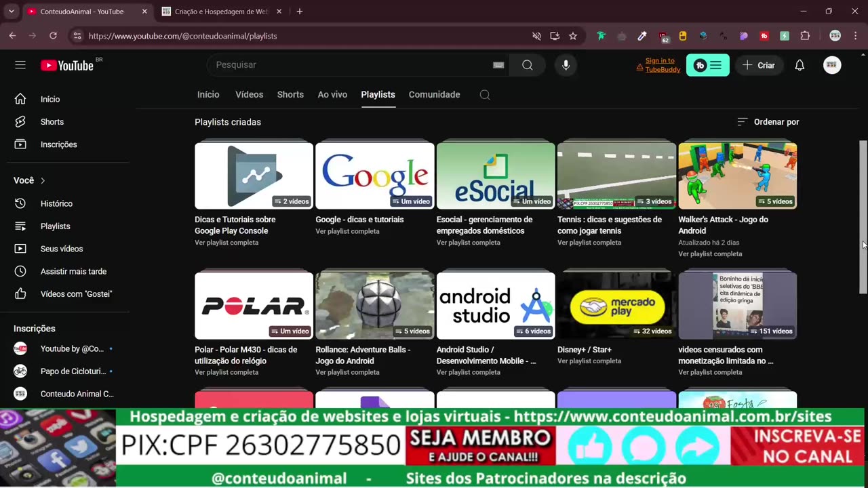Click Ver playlist completa under Google playlist
This screenshot has height=488, width=868.
click(347, 231)
